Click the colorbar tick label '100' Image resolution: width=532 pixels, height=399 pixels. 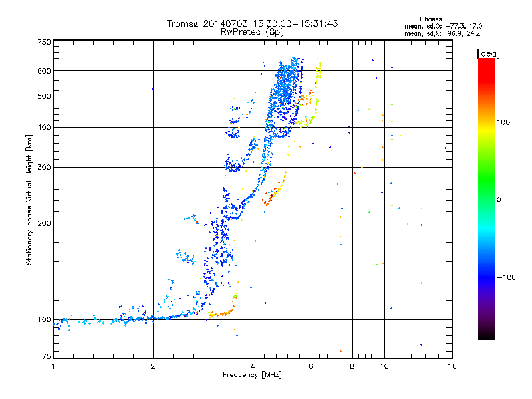point(503,122)
